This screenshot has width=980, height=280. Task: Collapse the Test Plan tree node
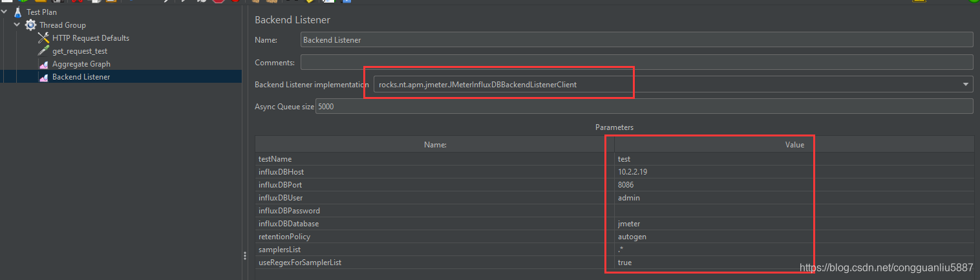click(x=5, y=12)
